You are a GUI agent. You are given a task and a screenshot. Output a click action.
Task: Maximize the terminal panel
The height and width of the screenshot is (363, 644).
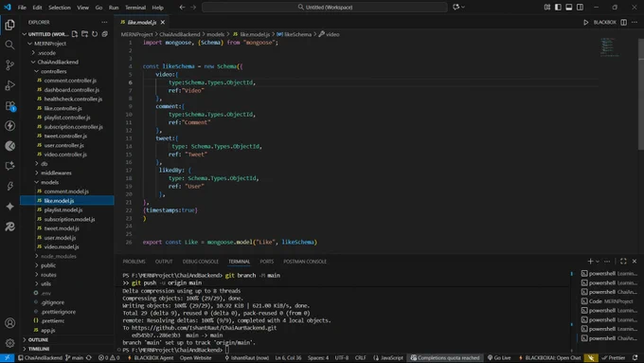(x=623, y=261)
